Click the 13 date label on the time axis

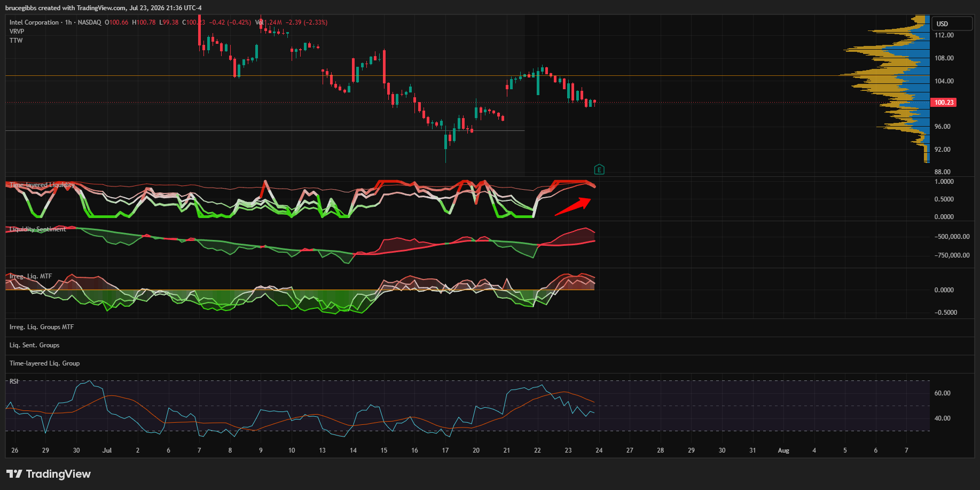(323, 450)
